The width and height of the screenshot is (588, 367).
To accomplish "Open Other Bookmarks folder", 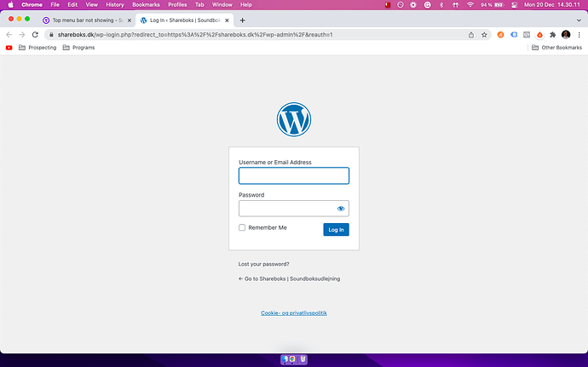I will [556, 48].
